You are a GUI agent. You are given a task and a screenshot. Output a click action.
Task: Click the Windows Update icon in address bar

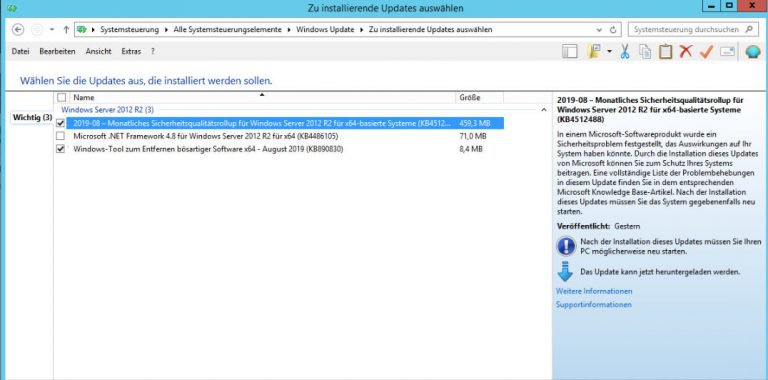(82, 29)
